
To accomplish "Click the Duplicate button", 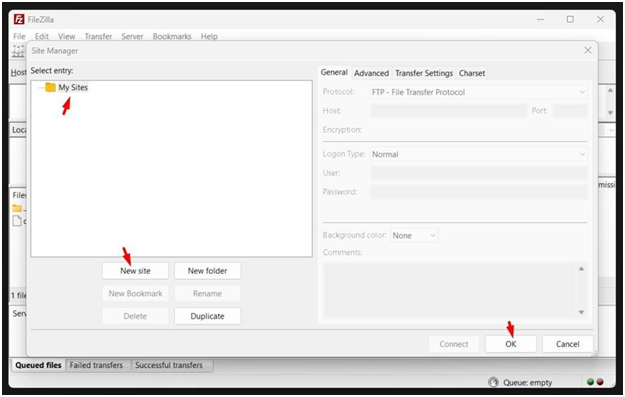I will 207,316.
